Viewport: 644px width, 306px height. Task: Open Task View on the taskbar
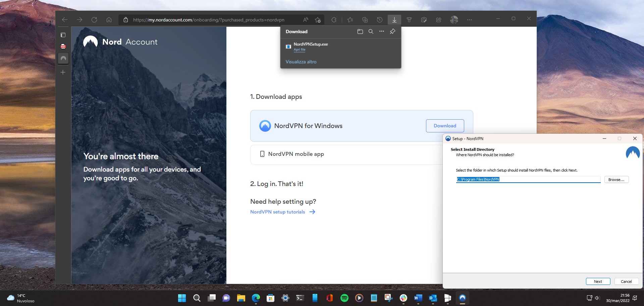[212, 298]
